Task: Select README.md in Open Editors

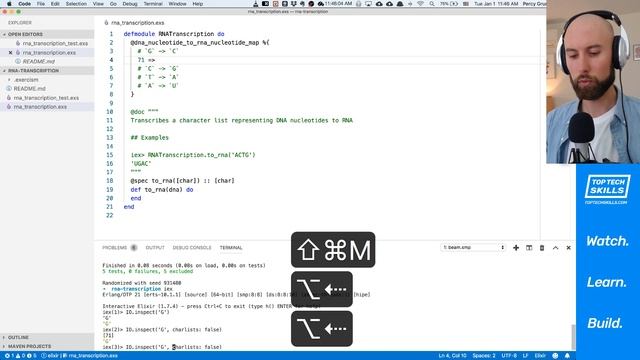Action: point(39,62)
